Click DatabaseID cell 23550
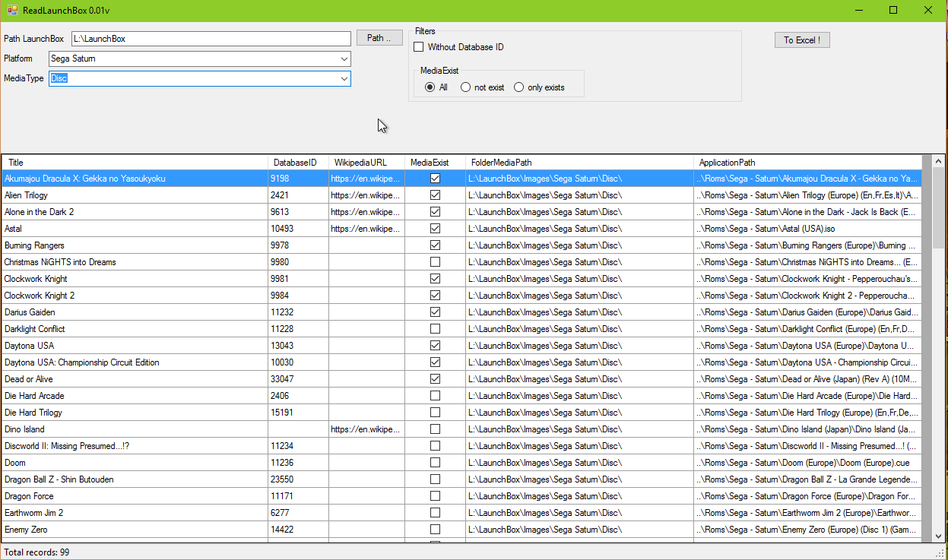 (x=299, y=479)
